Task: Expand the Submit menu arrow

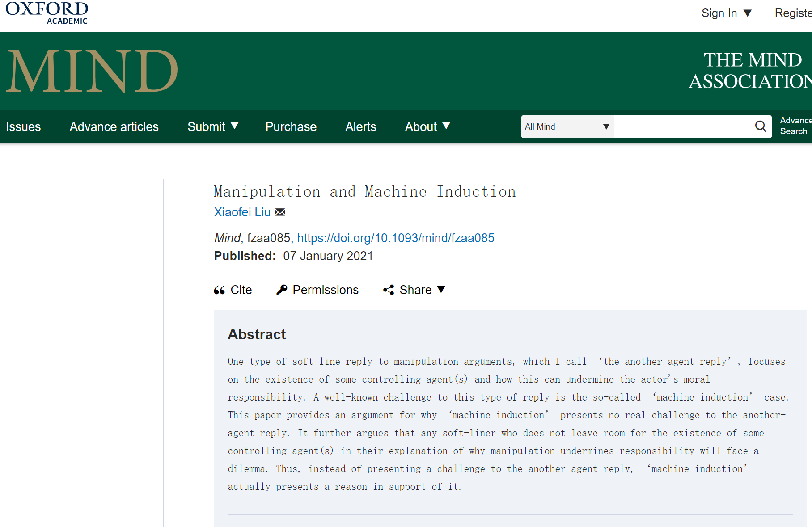Action: pyautogui.click(x=235, y=126)
